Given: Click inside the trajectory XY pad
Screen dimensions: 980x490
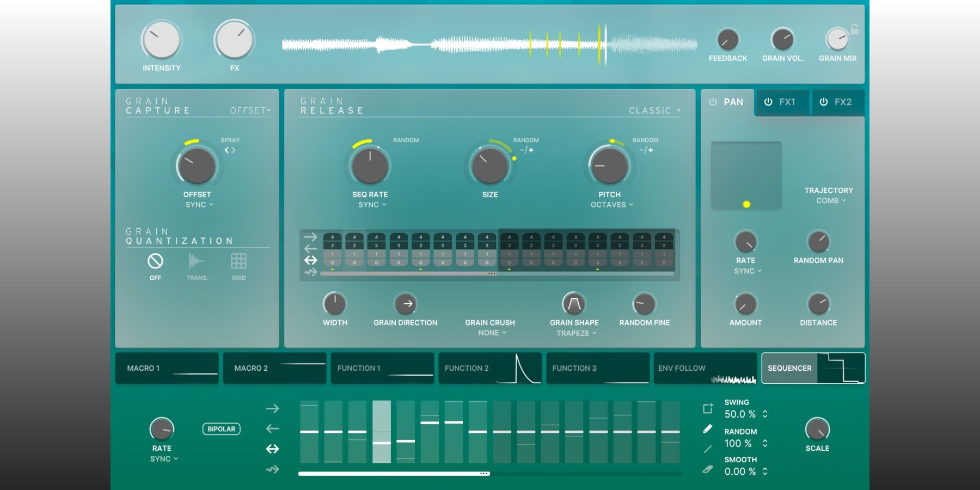Looking at the screenshot, I should pos(746,174).
